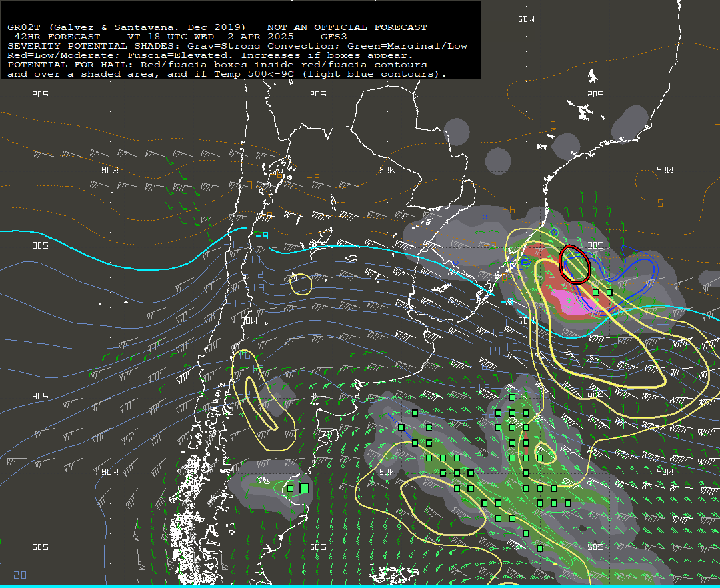Click the '40S' label at the left edge

(x=40, y=396)
